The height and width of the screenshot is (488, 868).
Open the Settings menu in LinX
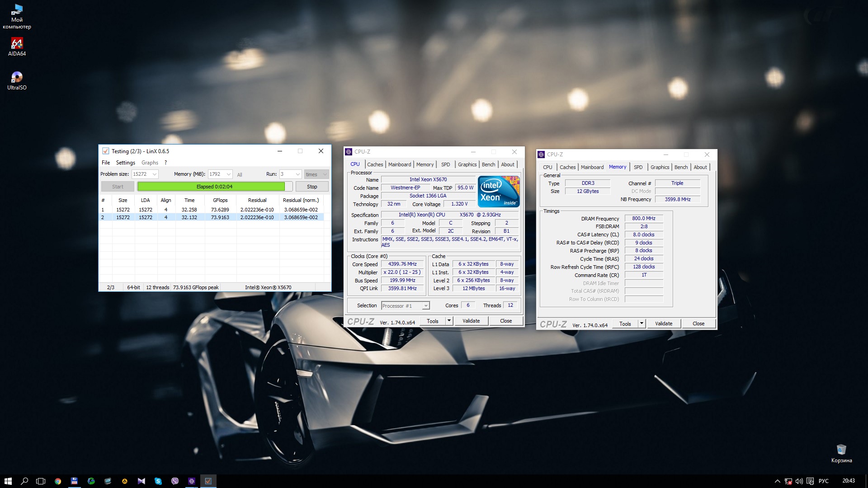pos(125,163)
